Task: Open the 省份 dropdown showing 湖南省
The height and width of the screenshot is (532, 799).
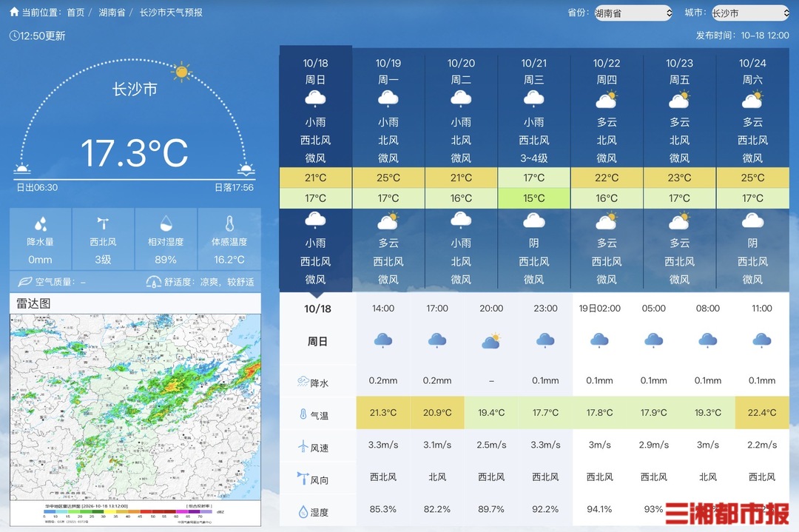Action: tap(633, 13)
